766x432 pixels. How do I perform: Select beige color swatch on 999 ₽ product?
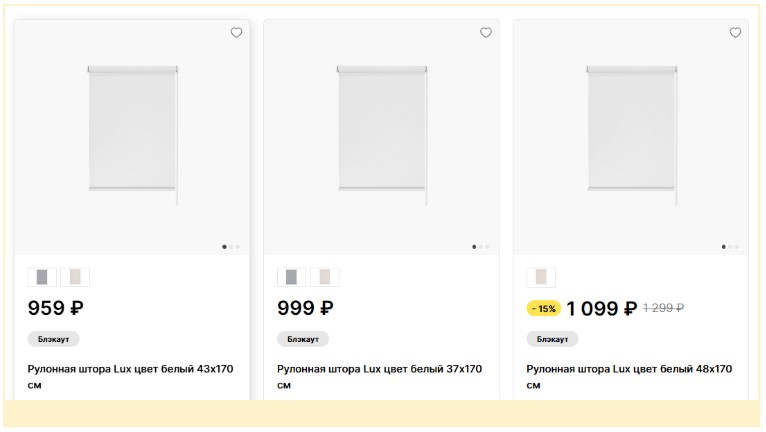pyautogui.click(x=325, y=277)
